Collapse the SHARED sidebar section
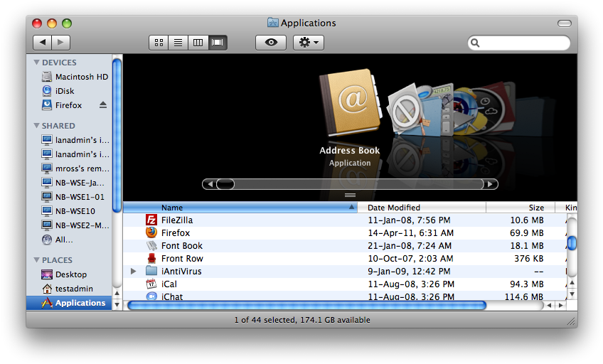Viewport: 603px width, 364px height. coord(36,126)
